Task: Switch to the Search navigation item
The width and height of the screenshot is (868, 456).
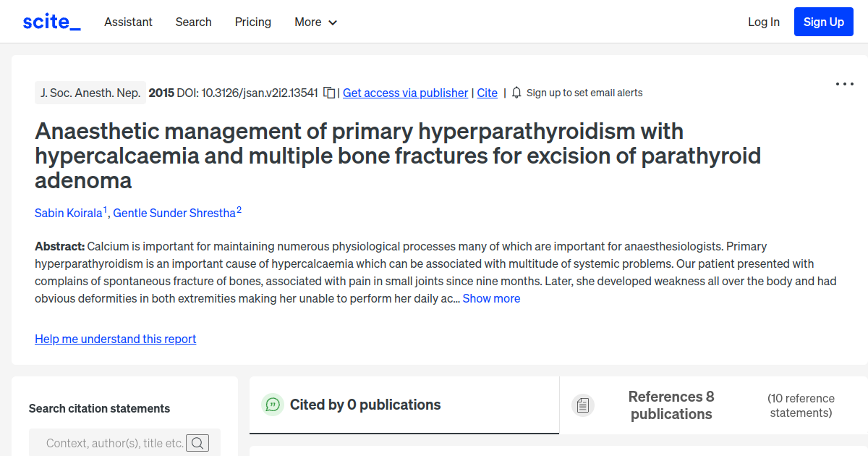Action: coord(193,22)
